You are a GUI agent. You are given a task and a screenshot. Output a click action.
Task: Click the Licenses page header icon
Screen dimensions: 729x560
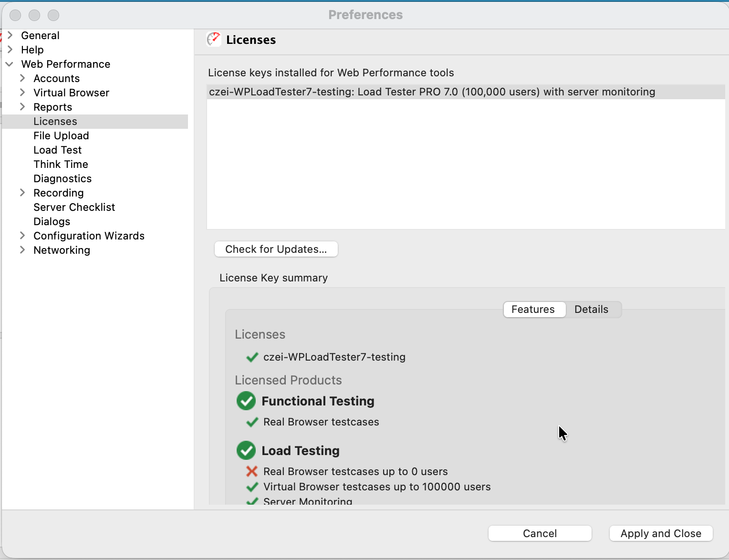point(213,39)
